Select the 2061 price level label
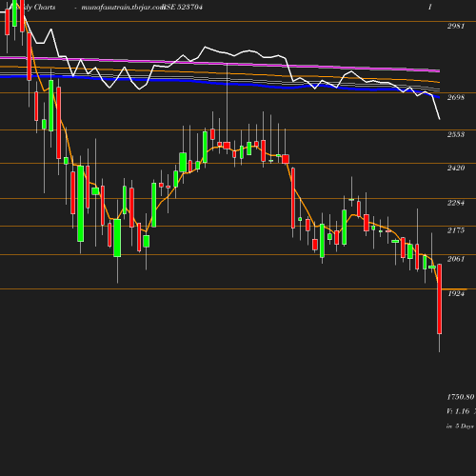Image resolution: width=476 pixels, height=476 pixels. point(456,259)
